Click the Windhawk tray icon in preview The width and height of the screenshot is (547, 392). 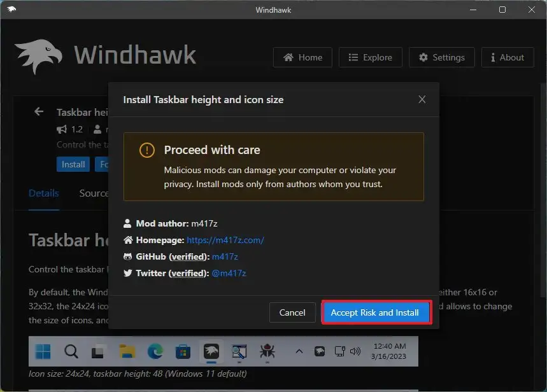[x=320, y=351]
